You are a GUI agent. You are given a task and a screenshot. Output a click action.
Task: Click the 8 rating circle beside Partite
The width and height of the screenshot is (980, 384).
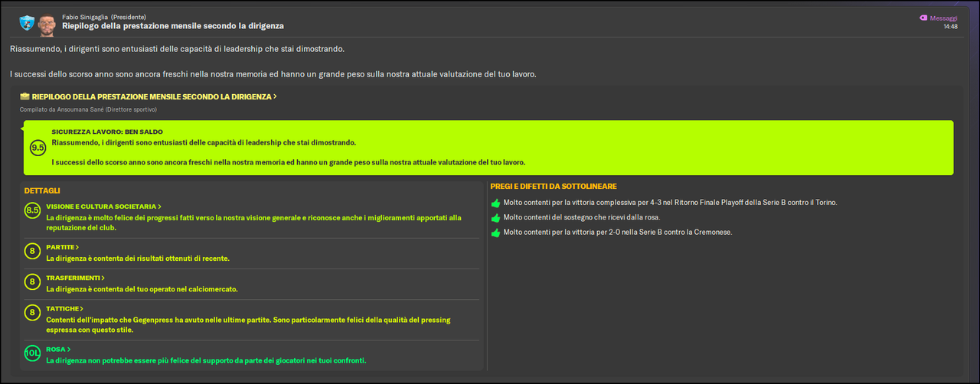coord(32,251)
